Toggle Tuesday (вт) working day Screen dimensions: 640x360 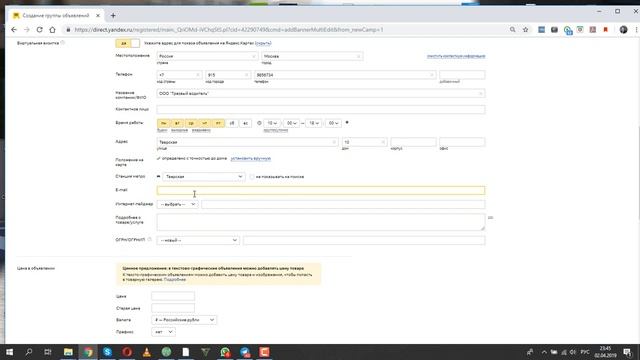(177, 123)
